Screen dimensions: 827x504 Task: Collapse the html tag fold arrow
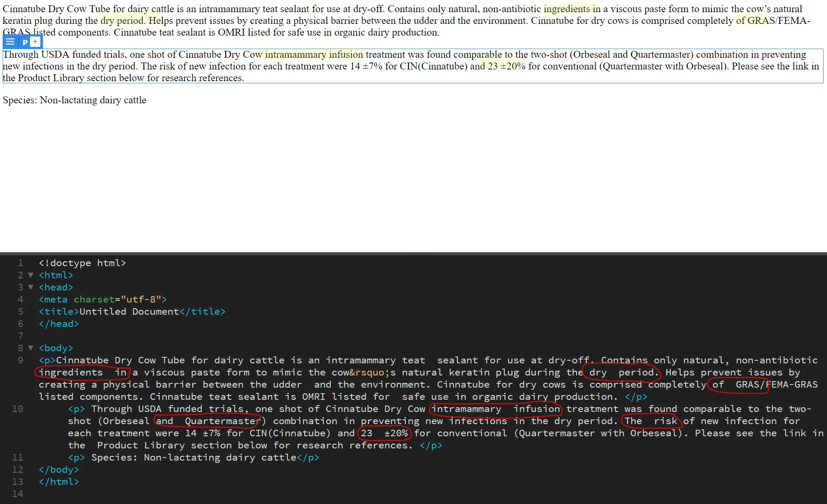pyautogui.click(x=30, y=275)
